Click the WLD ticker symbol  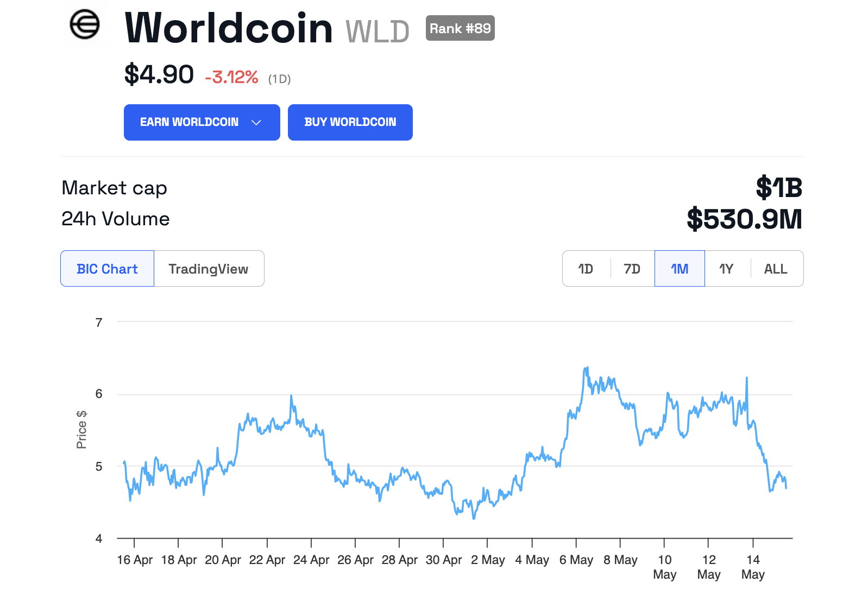point(378,31)
